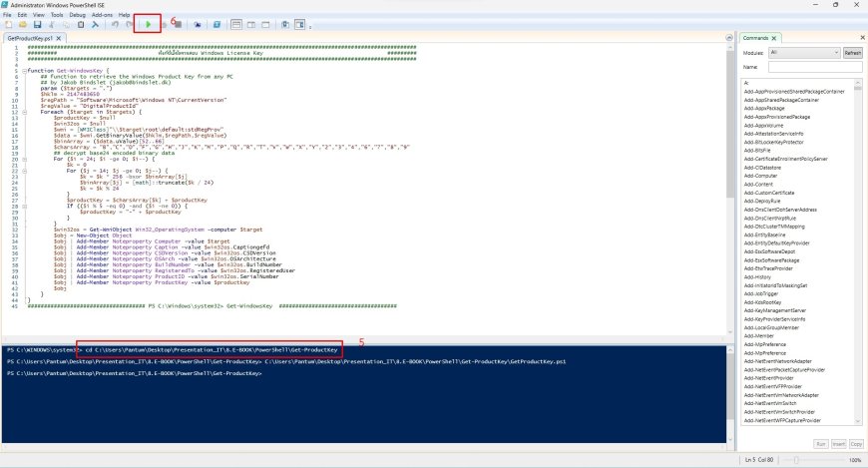868x468 pixels.
Task: Close the add-on tools pane
Action: tap(862, 38)
